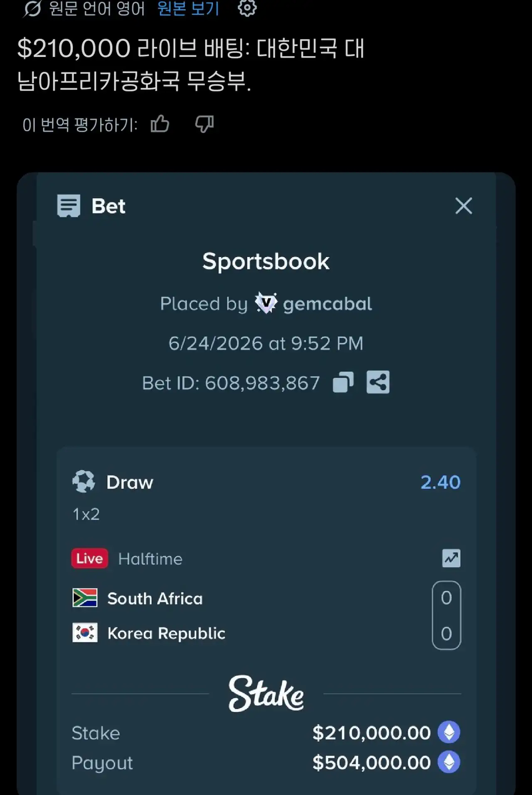Click the gemcabal VIP badge icon
The width and height of the screenshot is (532, 795).
tap(266, 303)
